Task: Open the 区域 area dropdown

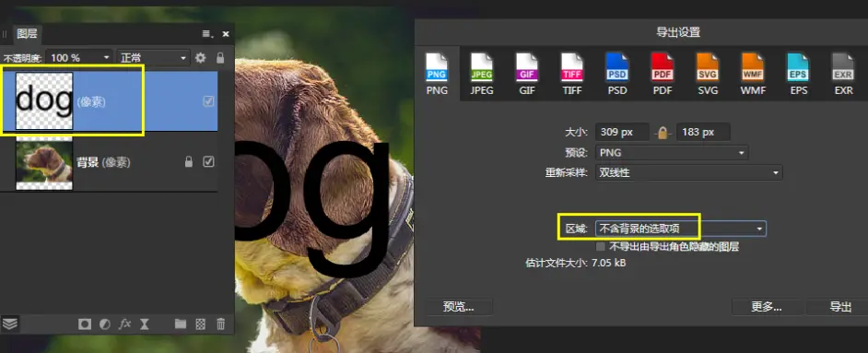Action: click(680, 229)
